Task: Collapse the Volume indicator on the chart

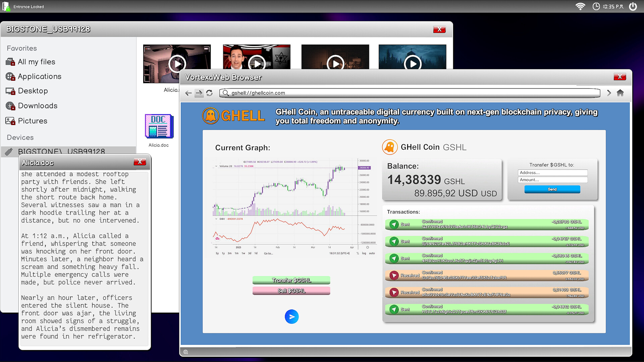Action: (x=216, y=166)
